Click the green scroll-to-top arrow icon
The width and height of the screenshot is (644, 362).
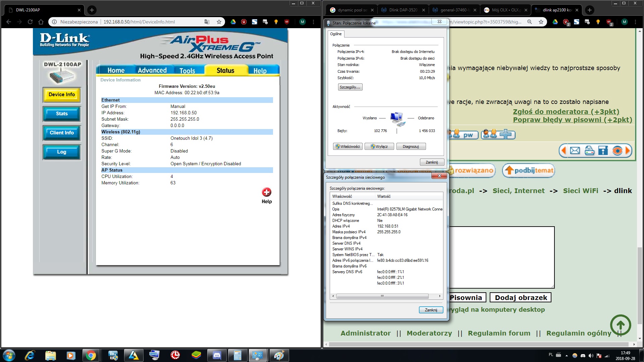coord(621,325)
